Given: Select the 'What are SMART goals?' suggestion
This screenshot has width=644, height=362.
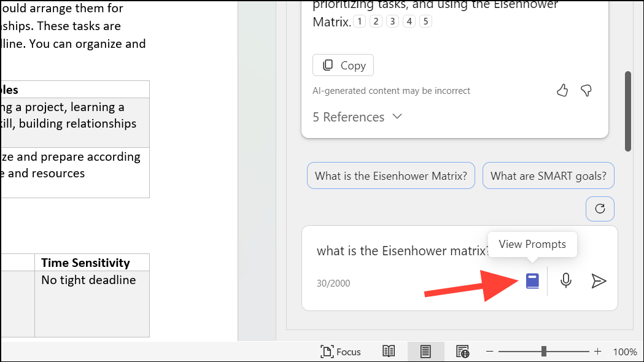Looking at the screenshot, I should coord(548,175).
